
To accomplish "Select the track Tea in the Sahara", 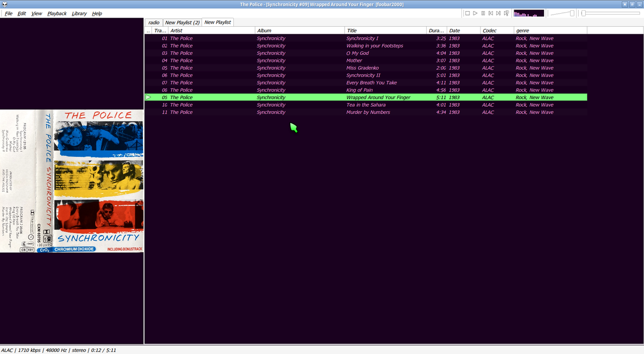I will coord(366,105).
